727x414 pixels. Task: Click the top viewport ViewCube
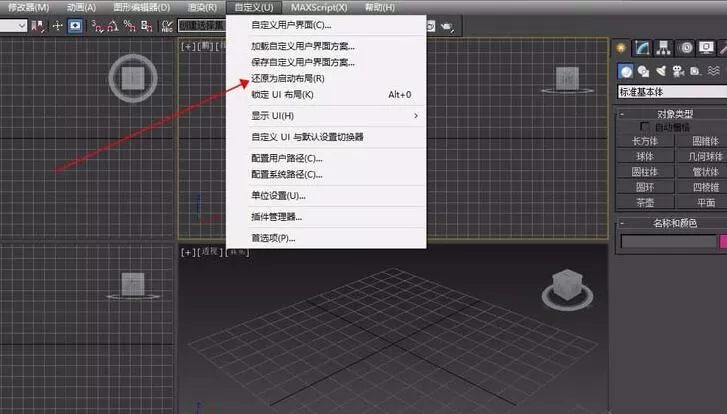pos(133,78)
